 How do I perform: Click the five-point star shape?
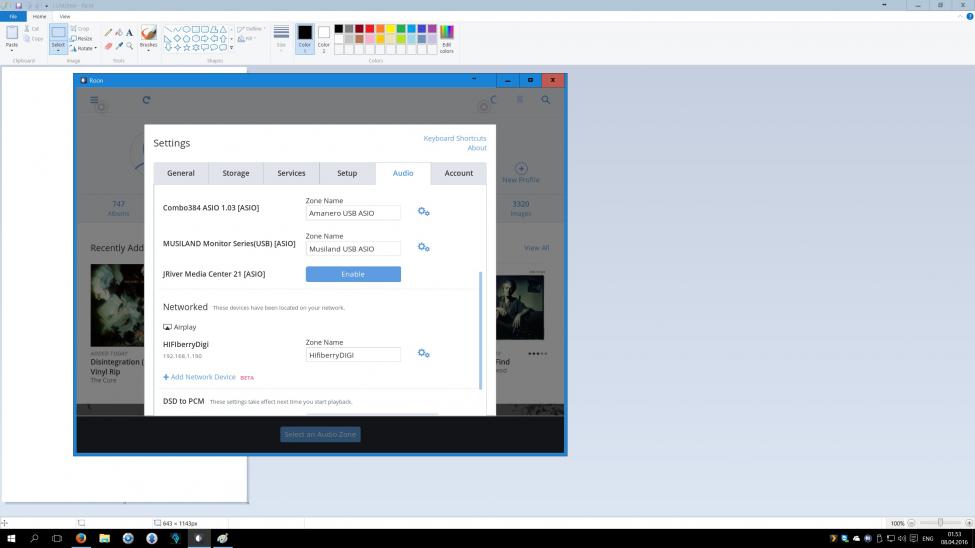187,47
